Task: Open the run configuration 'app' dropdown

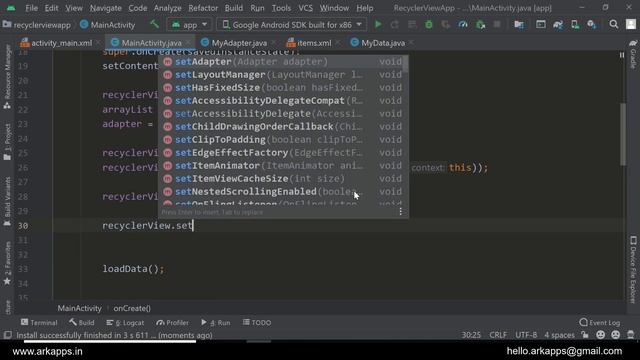Action: [189, 25]
